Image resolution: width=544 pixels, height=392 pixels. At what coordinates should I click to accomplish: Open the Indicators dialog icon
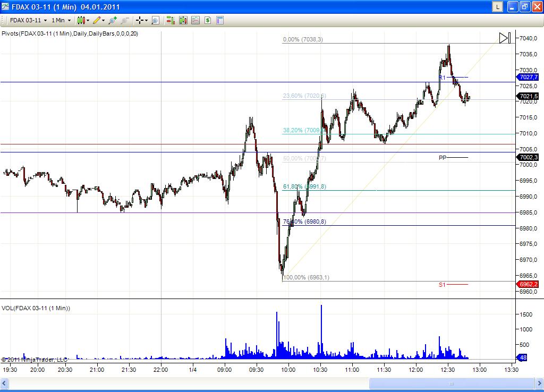pyautogui.click(x=195, y=20)
